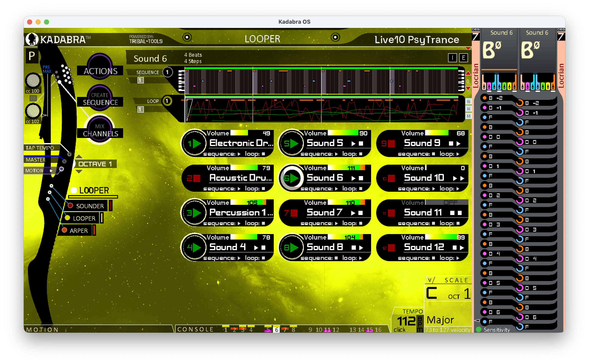The height and width of the screenshot is (364, 589).
Task: Open MIX CHANNELS mode
Action: [100, 129]
